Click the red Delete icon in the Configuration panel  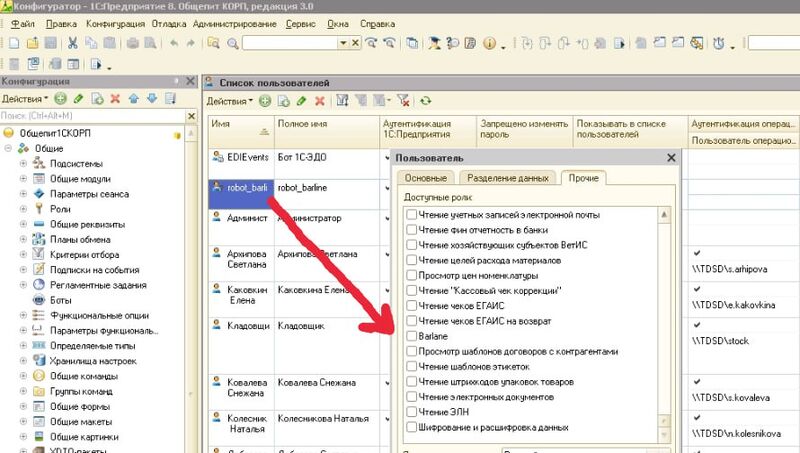[115, 98]
